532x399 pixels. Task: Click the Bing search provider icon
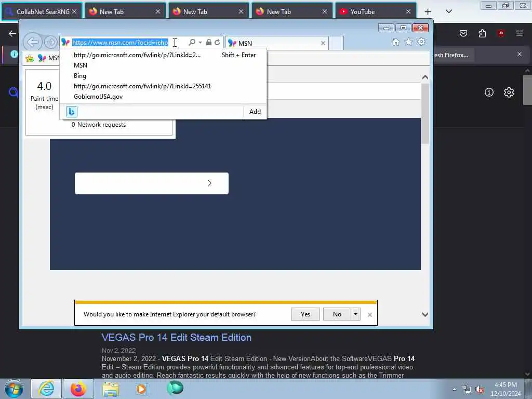[72, 112]
